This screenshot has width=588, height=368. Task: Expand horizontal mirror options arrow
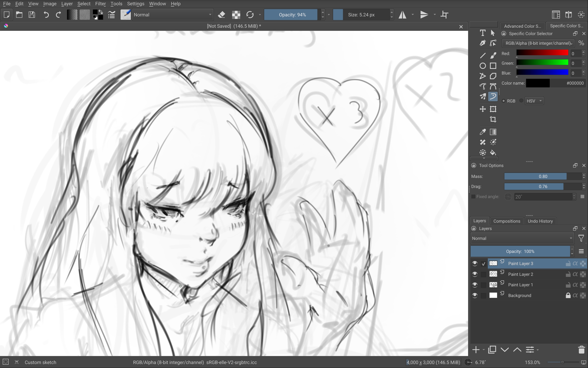[x=413, y=15]
